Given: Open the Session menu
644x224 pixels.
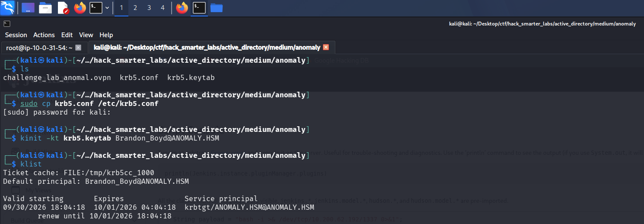Looking at the screenshot, I should point(16,35).
